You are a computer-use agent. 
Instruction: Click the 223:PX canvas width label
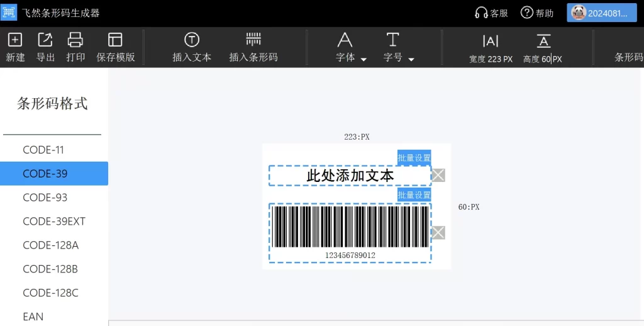point(357,137)
